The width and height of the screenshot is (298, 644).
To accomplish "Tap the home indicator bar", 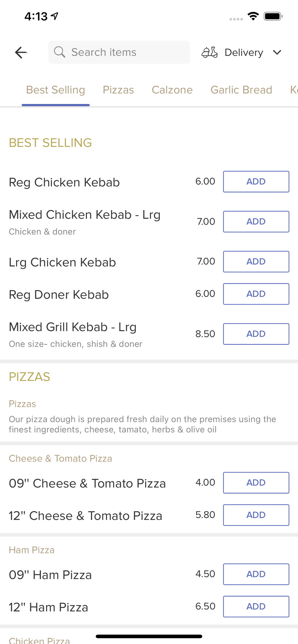I will [x=149, y=636].
